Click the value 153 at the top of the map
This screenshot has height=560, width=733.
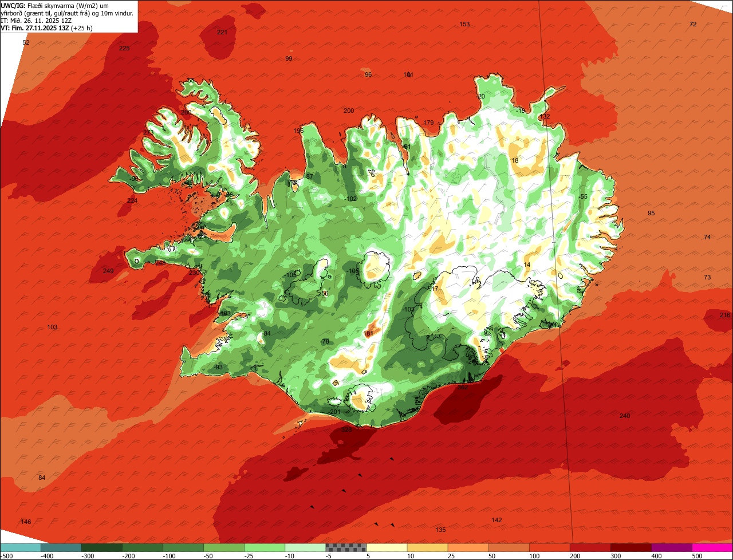(x=464, y=24)
